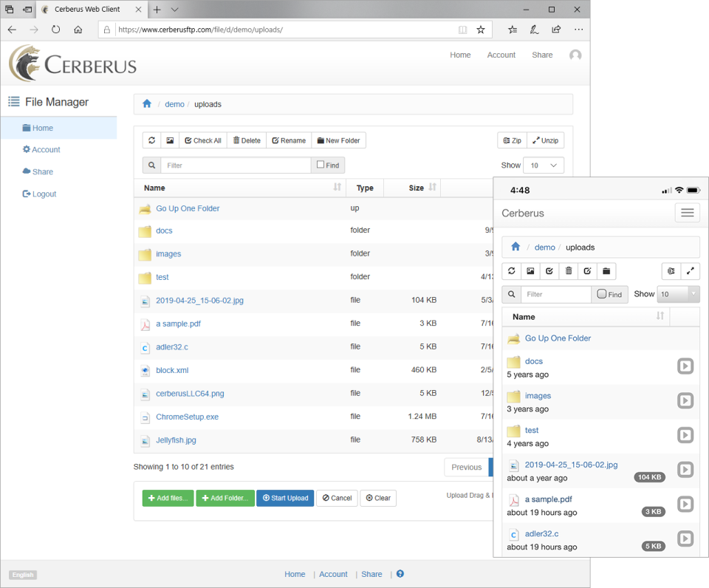Screen dimensions: 709x588
Task: Click the fullscreen expand icon in the mobile toolbar
Action: click(691, 271)
